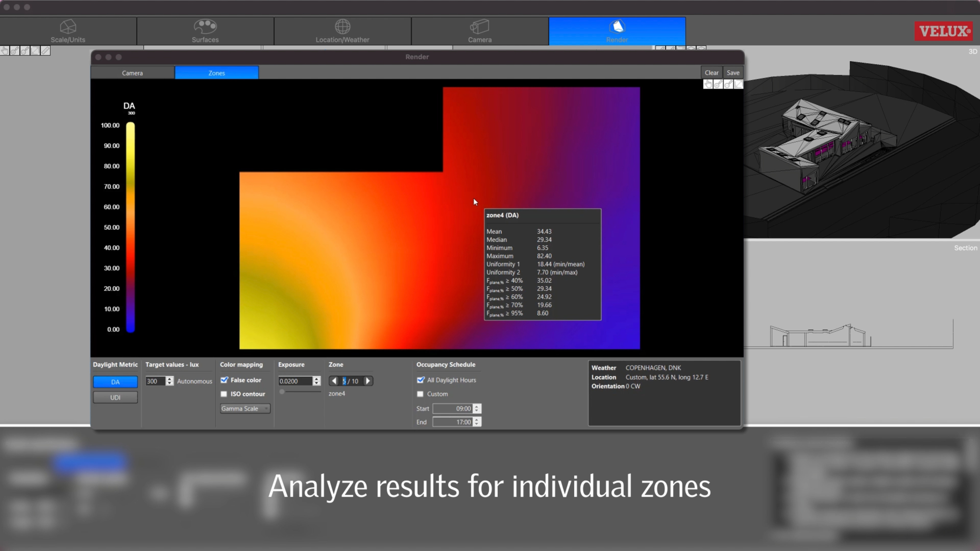Screen dimensions: 980x551
Task: Click the zoom out magnifier in render view
Action: tap(728, 84)
